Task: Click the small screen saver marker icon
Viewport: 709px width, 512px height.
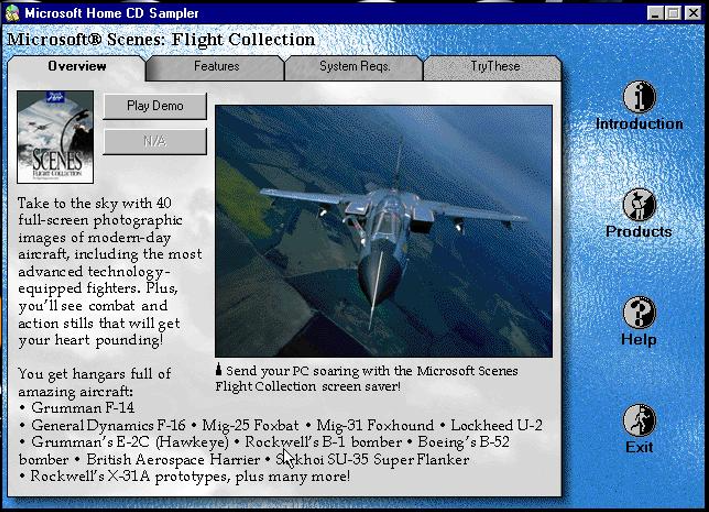Action: pyautogui.click(x=219, y=369)
